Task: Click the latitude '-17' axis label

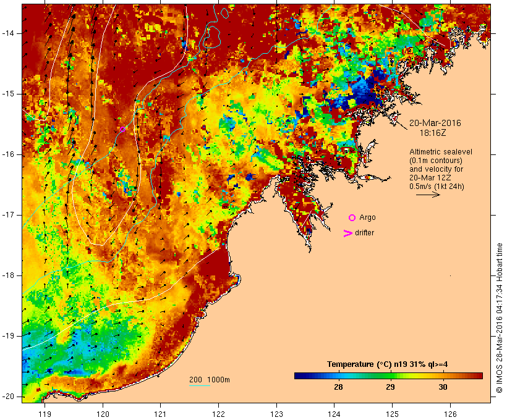Action: tap(8, 215)
